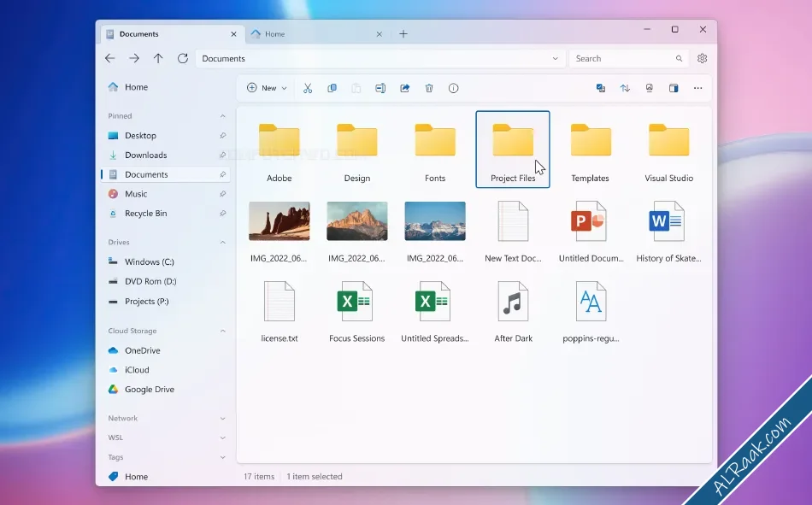Click the Delete trash icon
The width and height of the screenshot is (812, 505).
coord(429,88)
